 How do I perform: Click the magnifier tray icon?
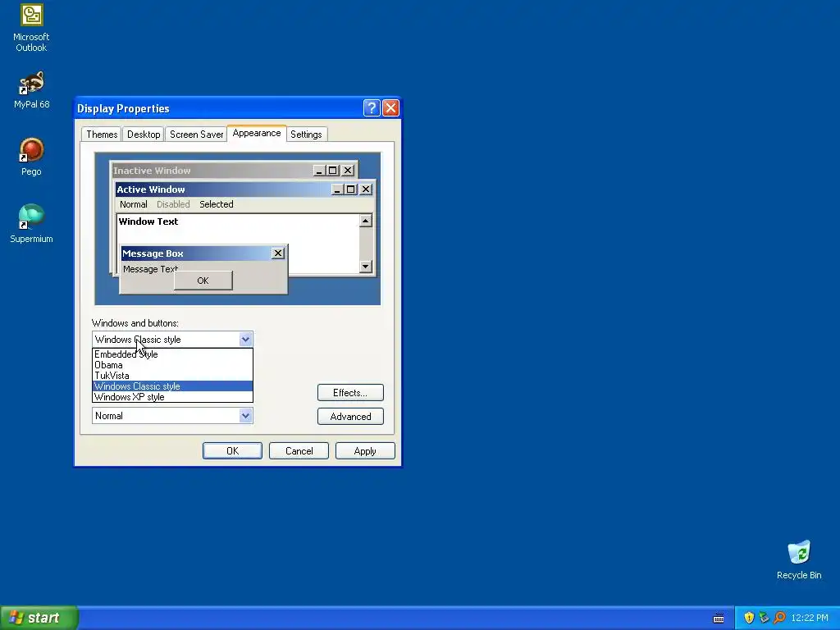[x=779, y=618]
